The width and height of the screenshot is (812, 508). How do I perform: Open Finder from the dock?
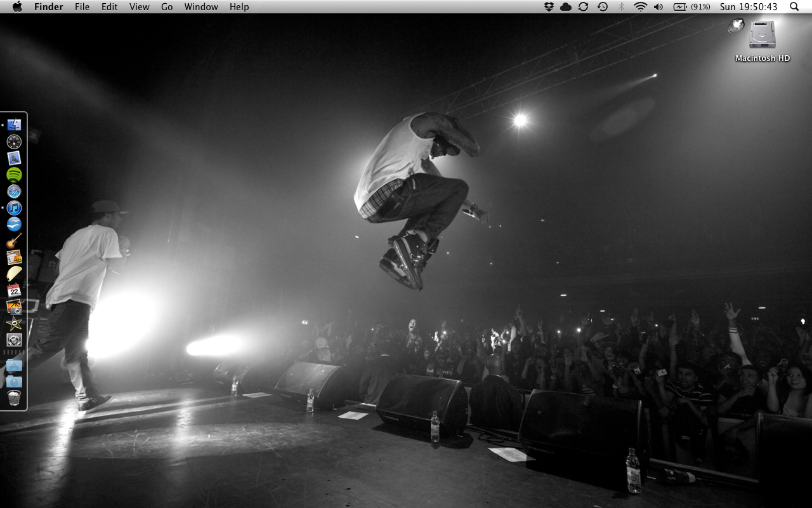(x=14, y=125)
